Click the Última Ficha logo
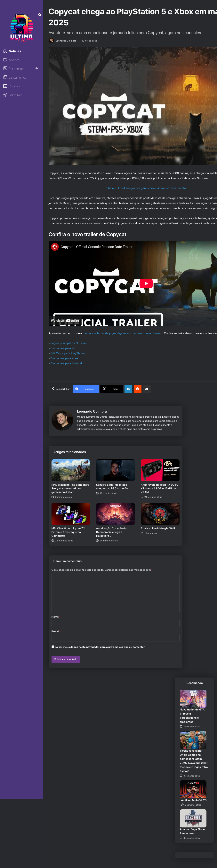The height and width of the screenshot is (868, 217). click(x=22, y=28)
